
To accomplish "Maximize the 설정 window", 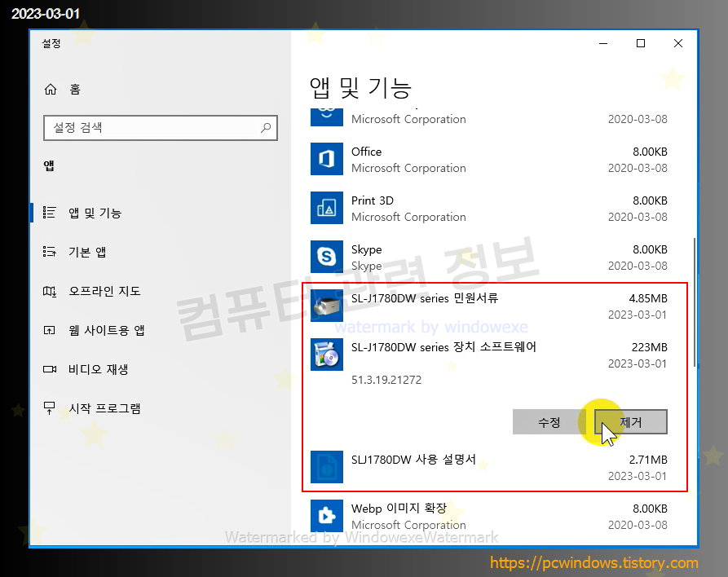I will tap(641, 43).
